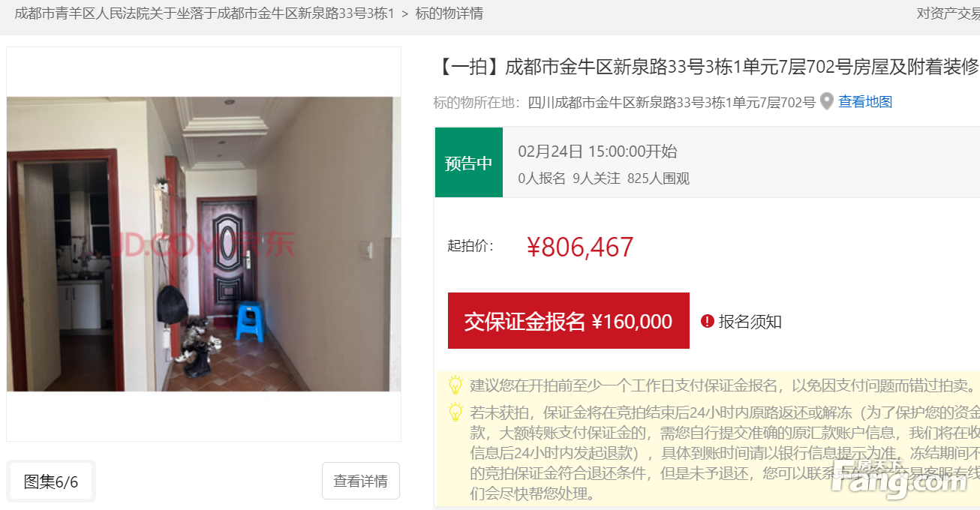980x510 pixels.
Task: Click the auction title 【一拍】成都市金牛区新泉路33号
Action: coord(707,67)
